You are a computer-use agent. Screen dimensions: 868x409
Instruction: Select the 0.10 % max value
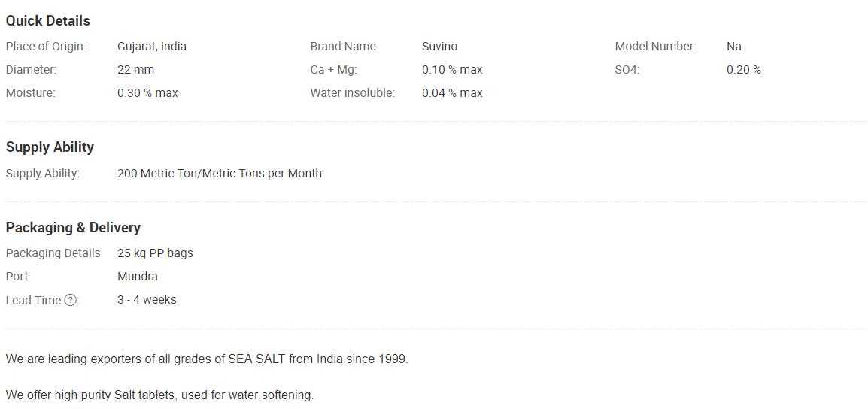[452, 70]
